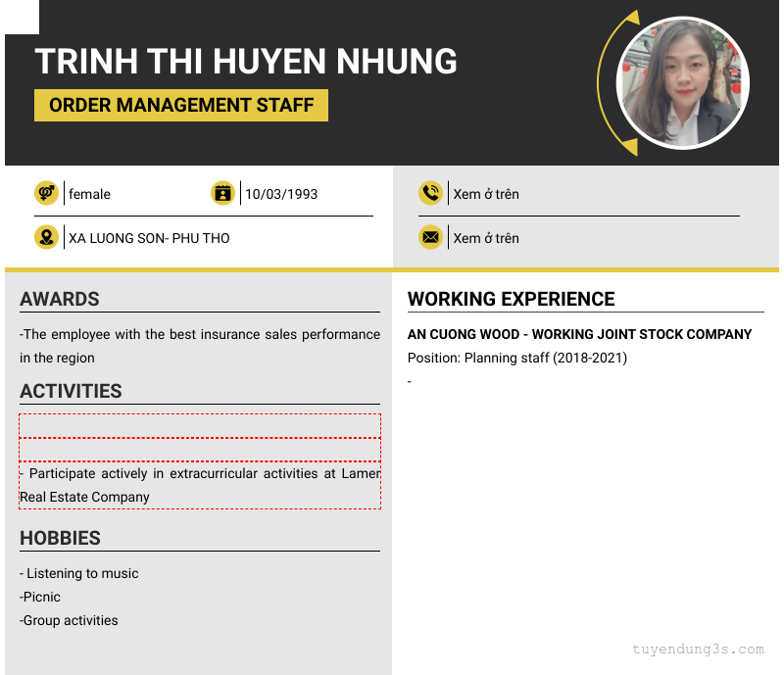Select the AWARDS section heading

pyautogui.click(x=60, y=299)
